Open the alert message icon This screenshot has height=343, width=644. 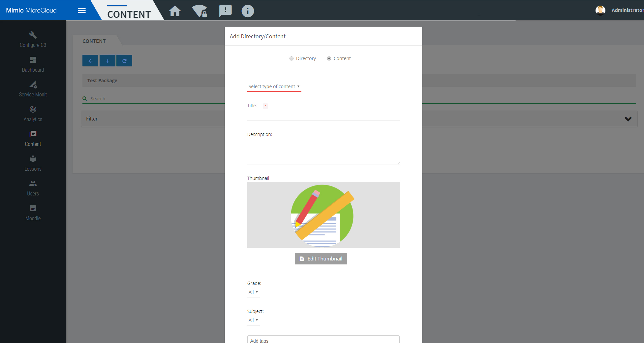[226, 11]
